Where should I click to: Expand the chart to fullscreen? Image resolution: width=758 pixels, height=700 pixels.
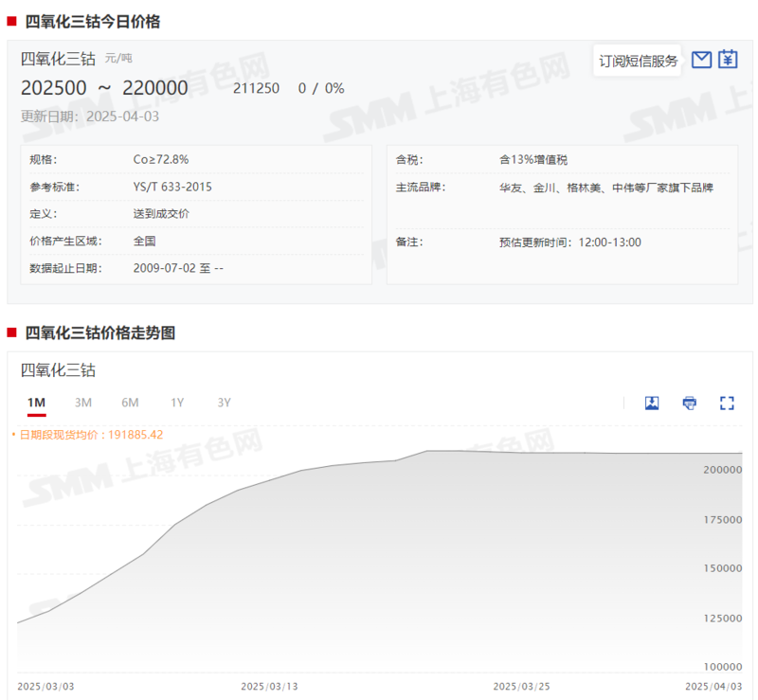coord(727,404)
